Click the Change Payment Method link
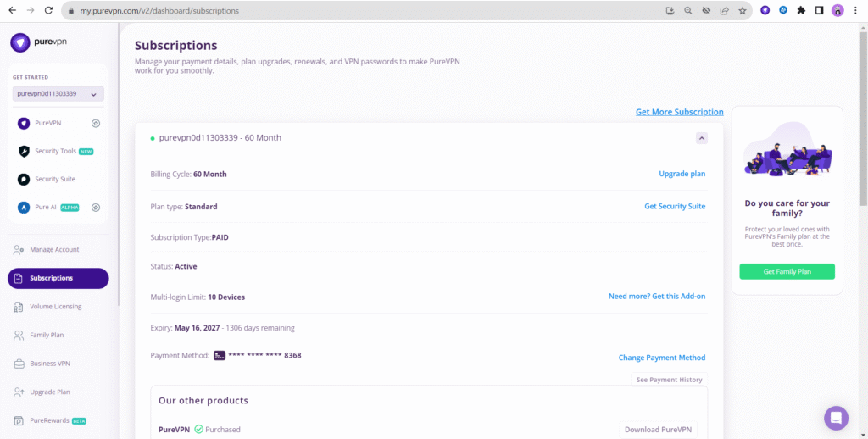 661,358
